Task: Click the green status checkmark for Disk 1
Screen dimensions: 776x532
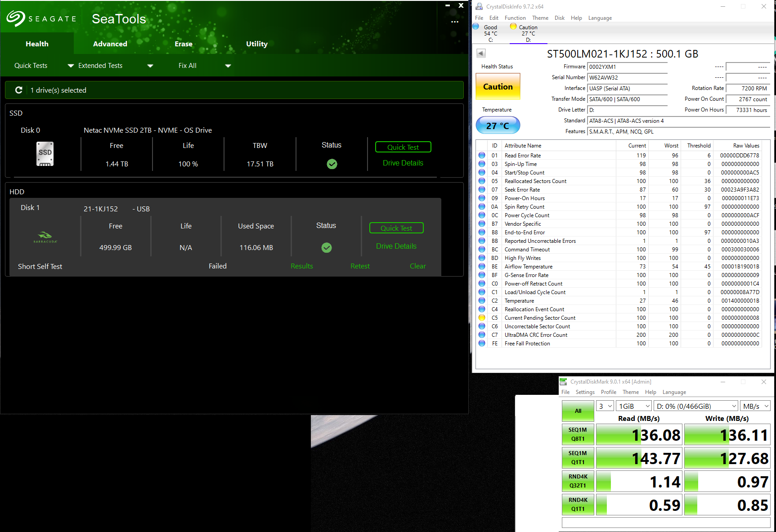Action: point(327,248)
